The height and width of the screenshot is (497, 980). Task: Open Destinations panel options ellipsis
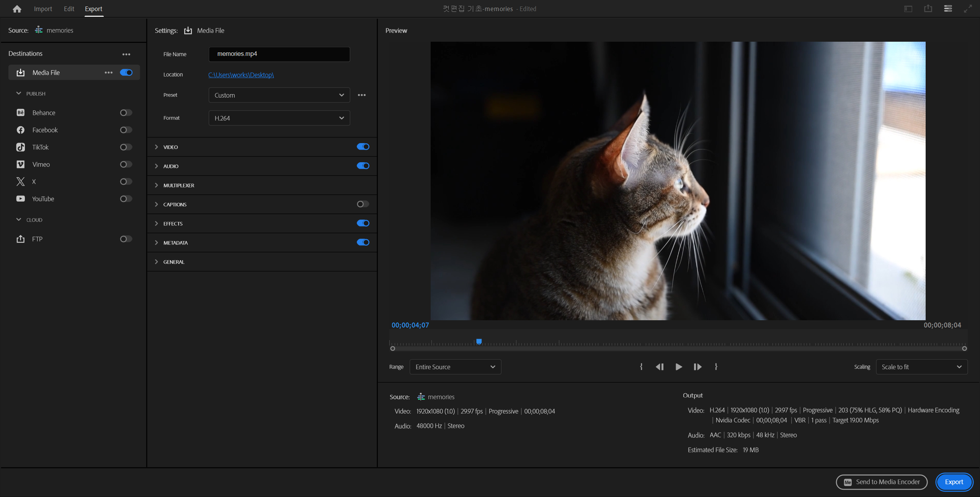(x=126, y=54)
